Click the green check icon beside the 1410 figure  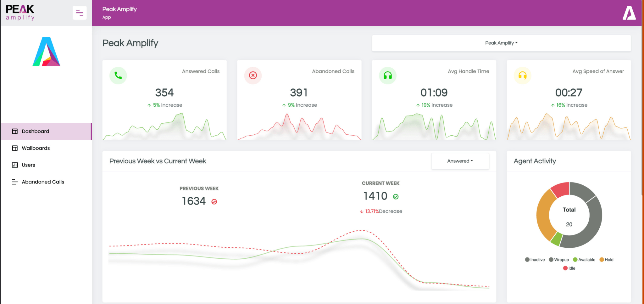(x=396, y=196)
